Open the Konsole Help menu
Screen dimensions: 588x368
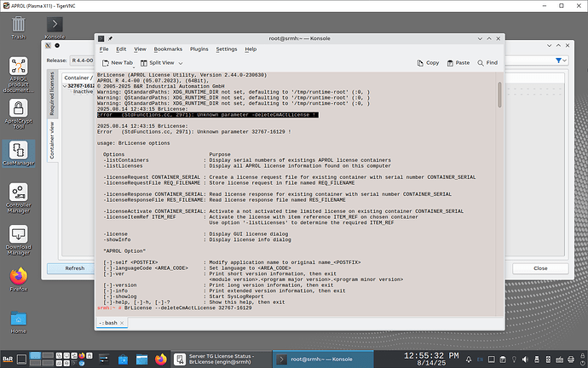[x=251, y=49]
